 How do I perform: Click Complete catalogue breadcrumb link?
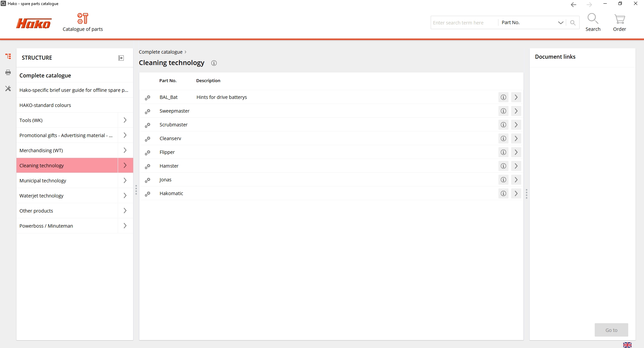point(161,52)
